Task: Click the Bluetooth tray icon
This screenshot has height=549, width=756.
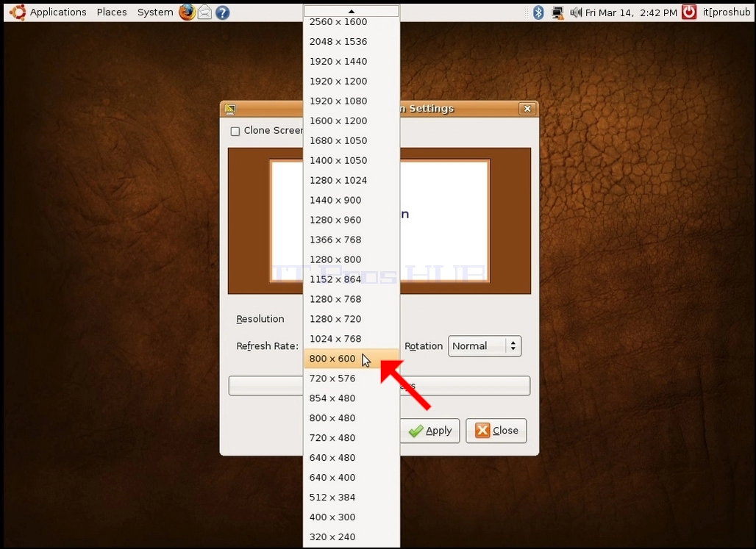Action: [x=538, y=12]
